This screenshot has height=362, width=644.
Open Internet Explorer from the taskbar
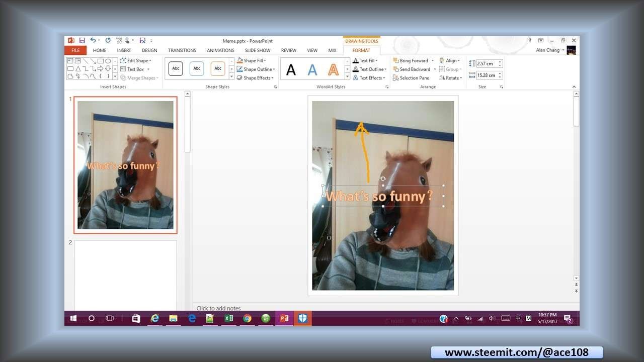155,318
